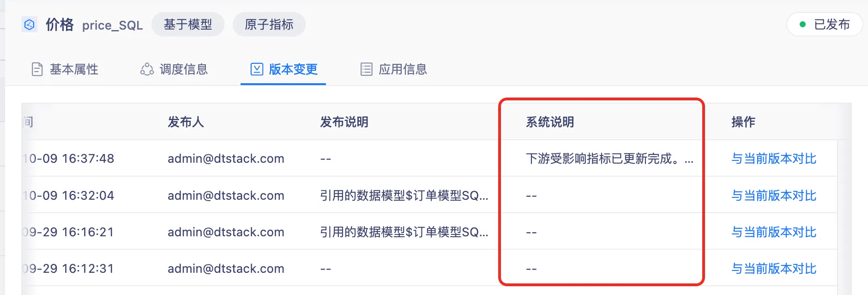
Task: Open the 基本属性 tab
Action: tap(74, 69)
